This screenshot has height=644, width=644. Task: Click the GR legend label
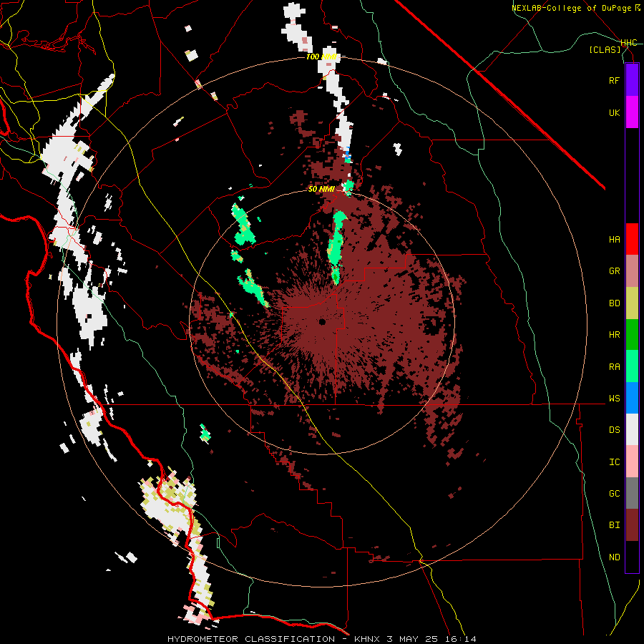tap(614, 271)
